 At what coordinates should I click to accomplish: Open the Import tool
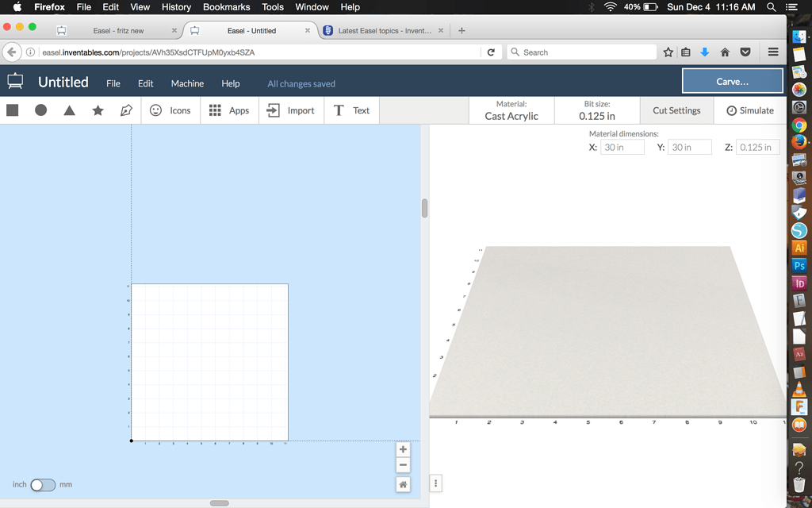tap(291, 110)
